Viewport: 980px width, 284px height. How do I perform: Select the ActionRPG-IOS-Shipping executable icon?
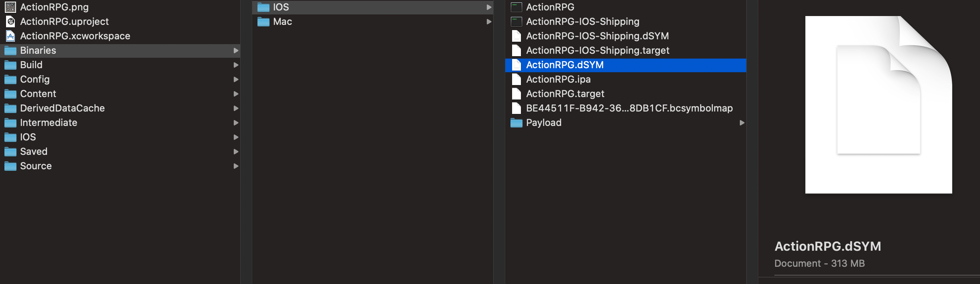click(x=517, y=22)
